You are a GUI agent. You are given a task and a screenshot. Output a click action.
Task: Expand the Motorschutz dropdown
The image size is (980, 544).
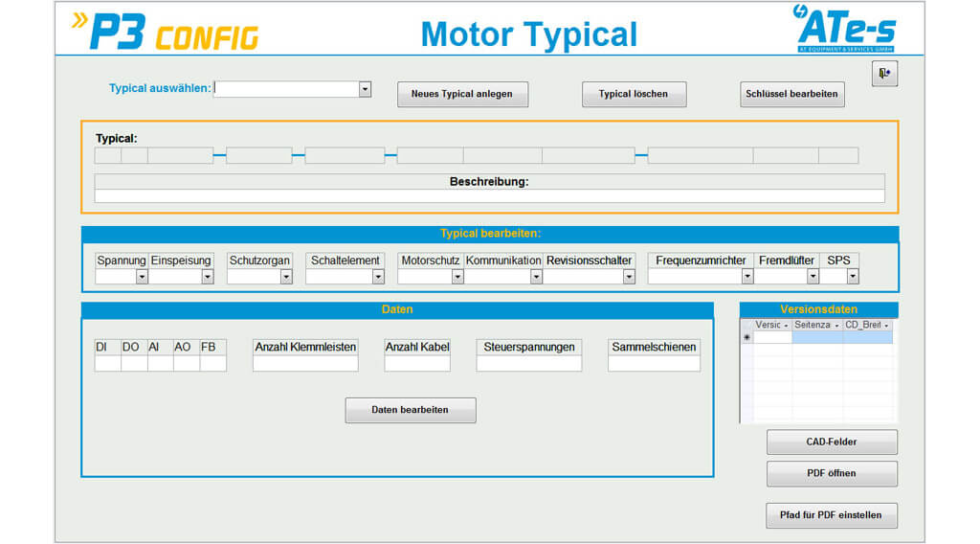click(457, 277)
